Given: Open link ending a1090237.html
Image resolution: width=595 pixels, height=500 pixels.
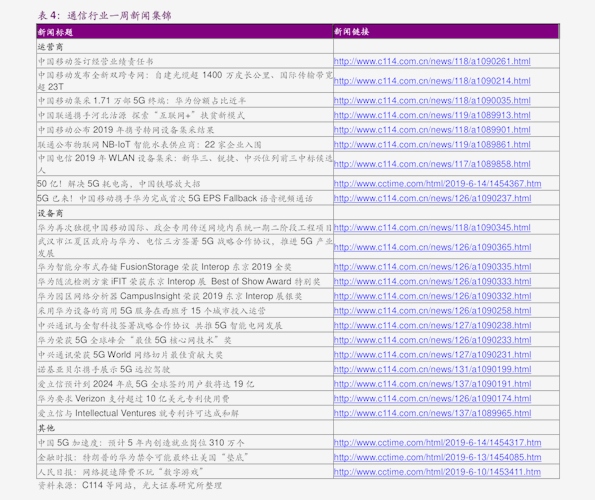Looking at the screenshot, I should click(x=432, y=198).
